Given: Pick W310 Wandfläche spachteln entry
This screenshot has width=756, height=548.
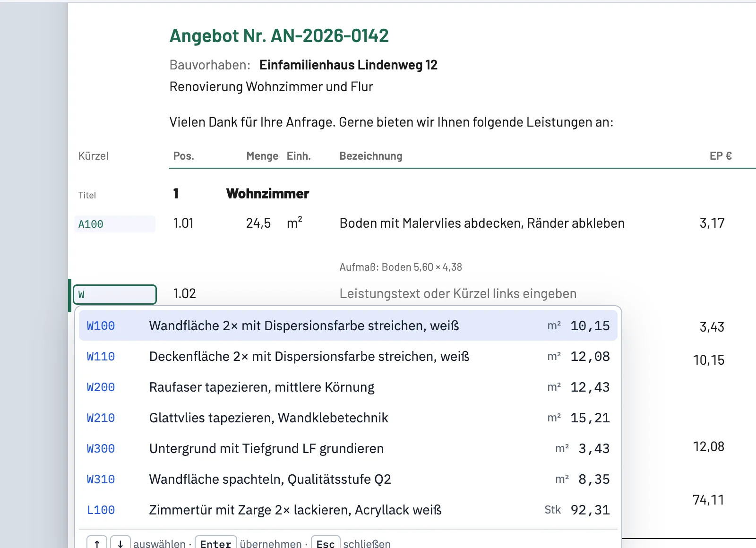Looking at the screenshot, I should coord(348,479).
